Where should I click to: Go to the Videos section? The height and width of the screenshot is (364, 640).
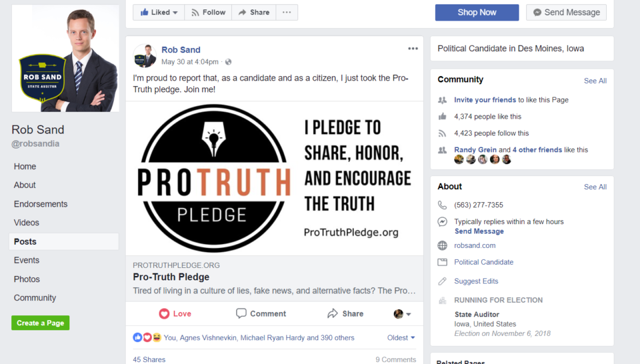(x=27, y=223)
